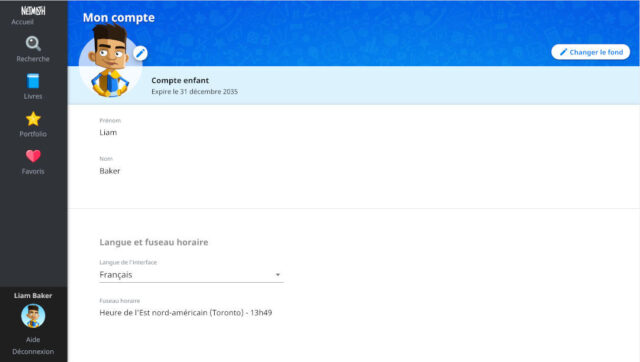Open Recherche via the magnifier icon
This screenshot has height=362, width=640.
pyautogui.click(x=33, y=43)
